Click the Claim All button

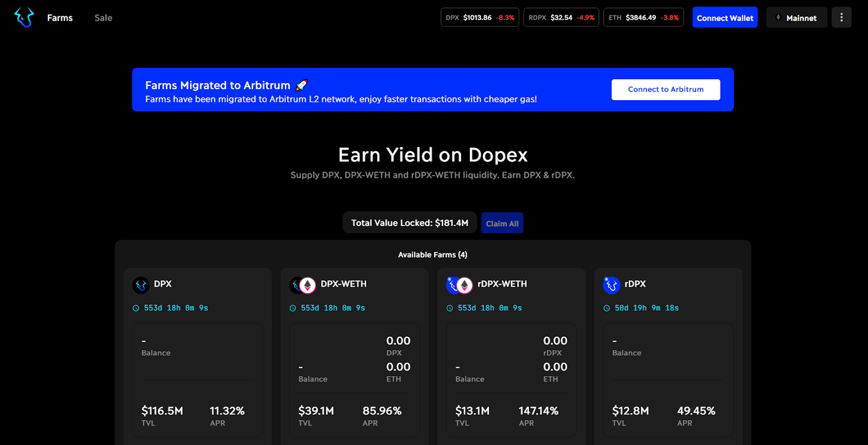(x=502, y=223)
